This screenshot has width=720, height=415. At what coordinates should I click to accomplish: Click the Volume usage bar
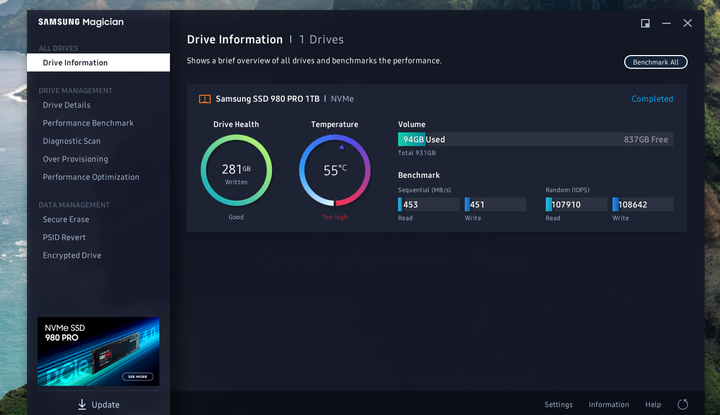(535, 139)
